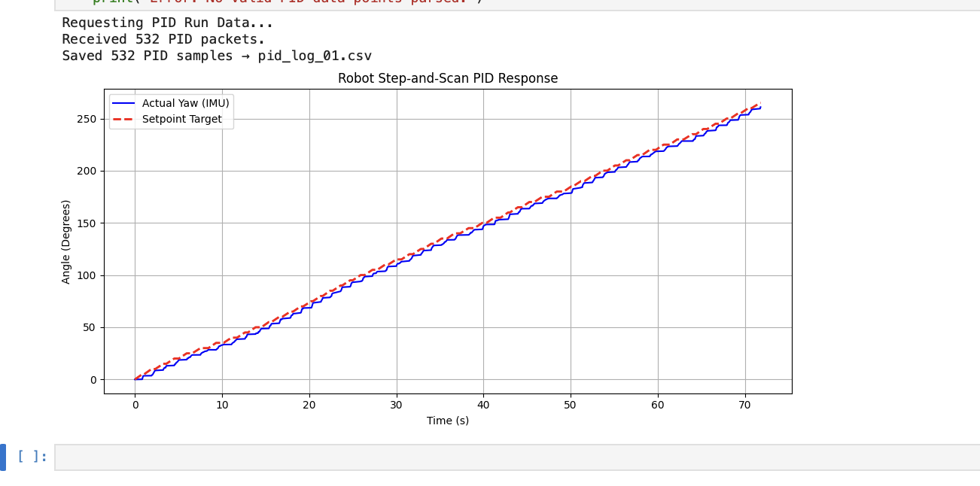Click the 'Time (s)' x-axis label
980x486 pixels.
pos(448,421)
